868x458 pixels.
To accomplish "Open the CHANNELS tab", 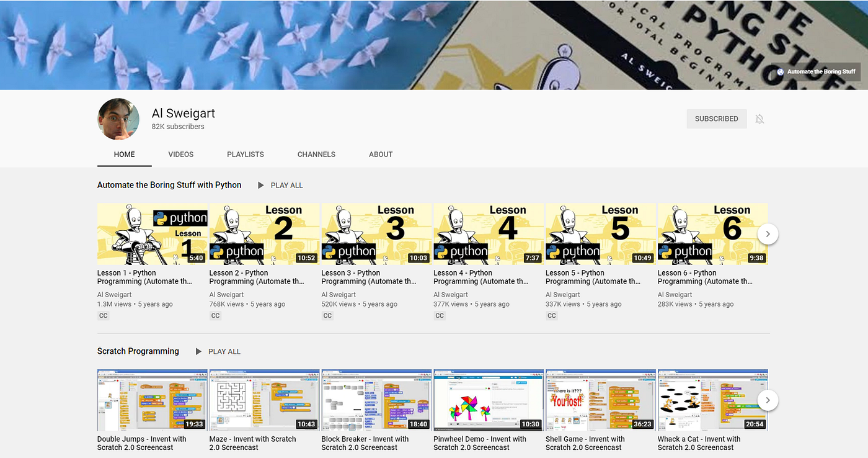I will [x=316, y=154].
